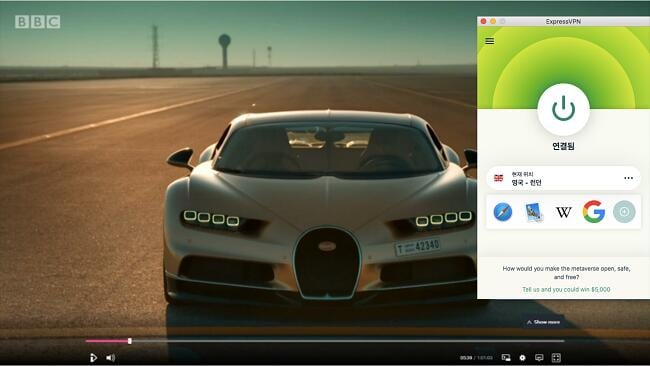Click the 연결됨 connection status text

tap(563, 146)
